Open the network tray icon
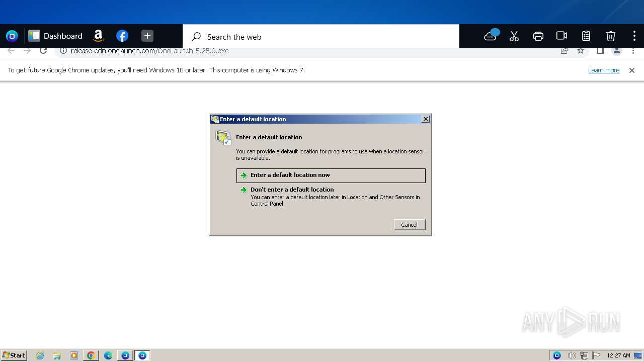Screen dimensions: 644x362 tap(584, 355)
